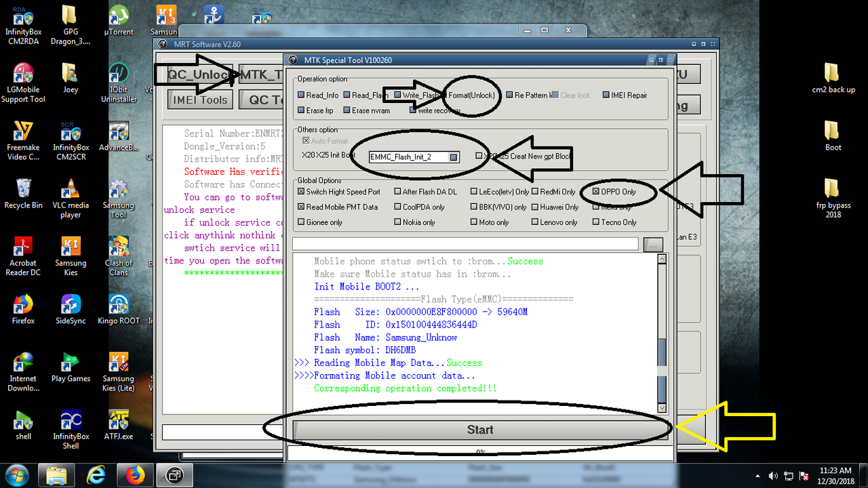This screenshot has height=488, width=868.
Task: Click the file browse (...) button
Action: [x=653, y=245]
